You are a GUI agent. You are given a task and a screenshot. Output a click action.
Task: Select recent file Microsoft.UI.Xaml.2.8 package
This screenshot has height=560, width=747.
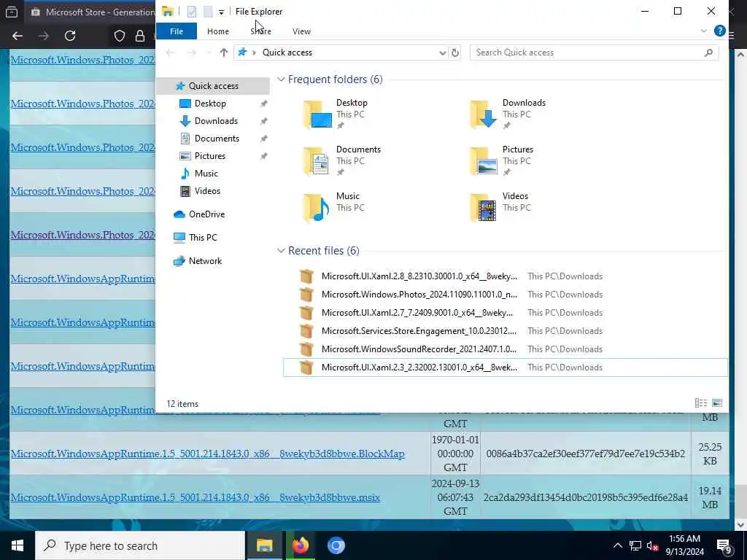pyautogui.click(x=505, y=276)
